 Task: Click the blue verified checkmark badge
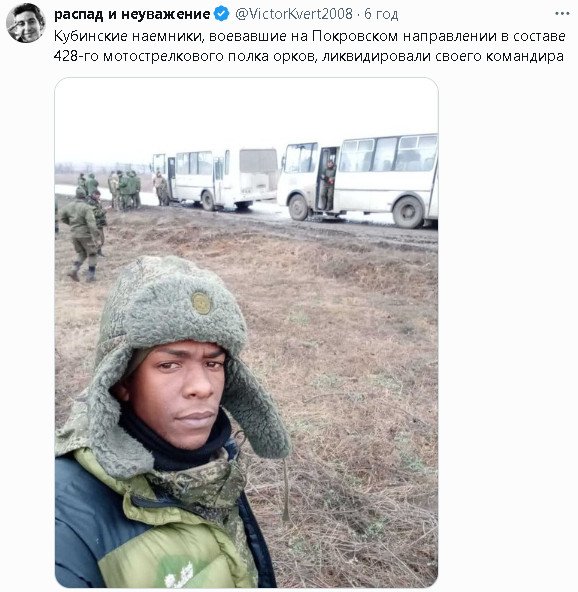[x=222, y=14]
